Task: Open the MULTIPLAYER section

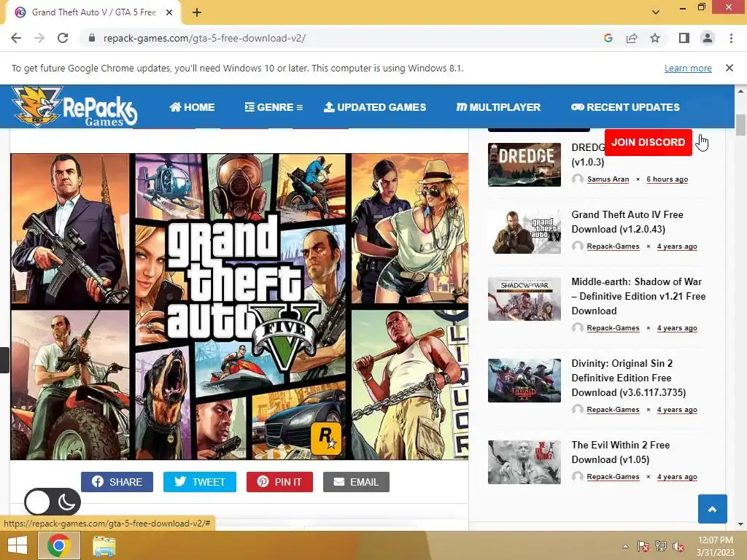Action: click(498, 107)
